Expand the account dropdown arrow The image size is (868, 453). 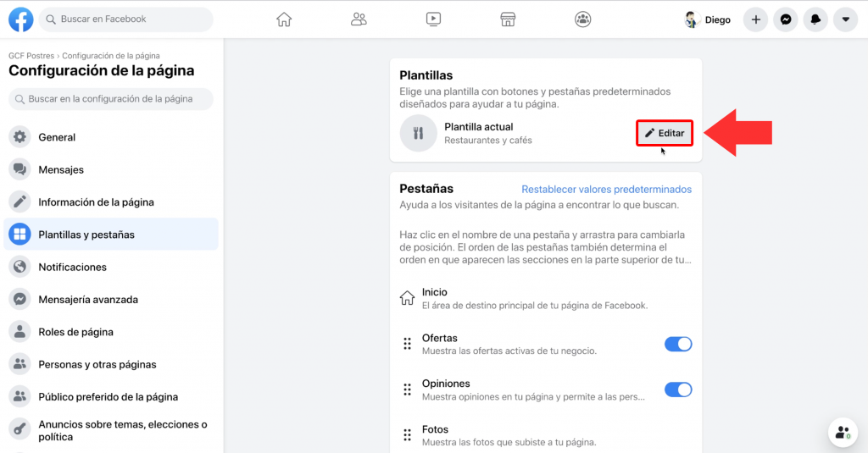point(845,19)
